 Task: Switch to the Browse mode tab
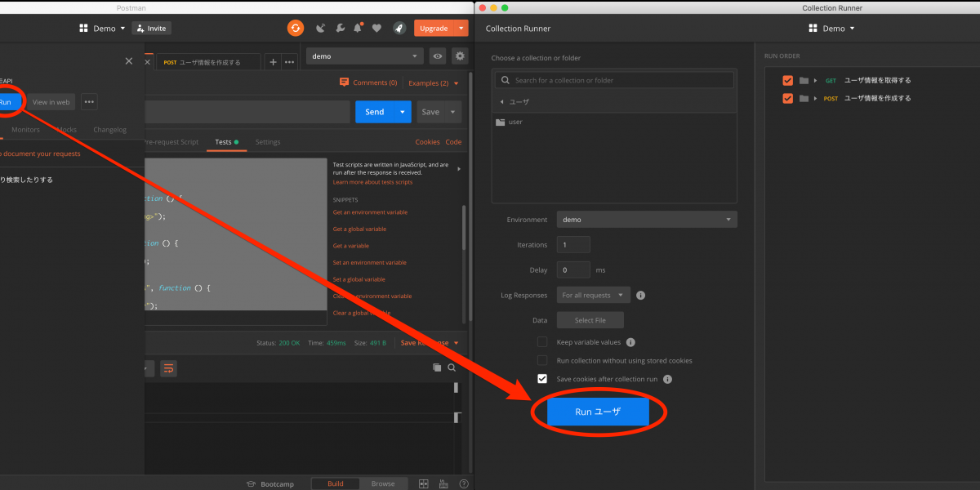pos(383,483)
